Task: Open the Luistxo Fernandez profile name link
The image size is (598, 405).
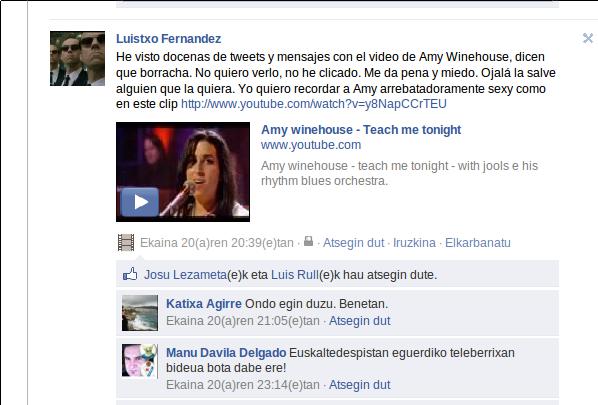Action: (169, 39)
